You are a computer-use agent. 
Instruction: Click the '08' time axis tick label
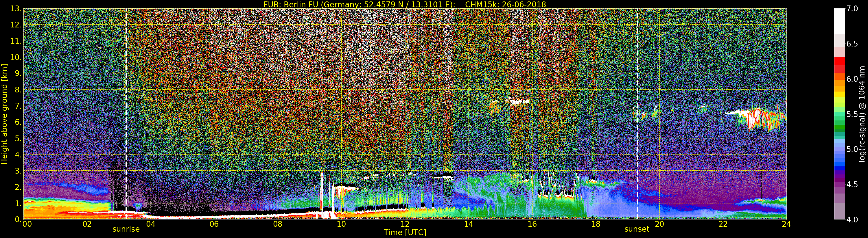tap(278, 224)
